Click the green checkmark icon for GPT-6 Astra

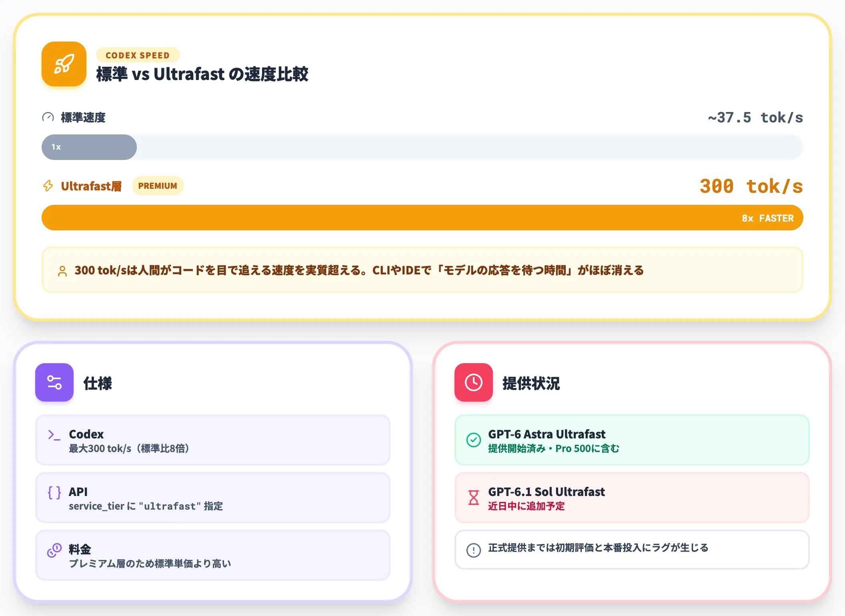[474, 440]
